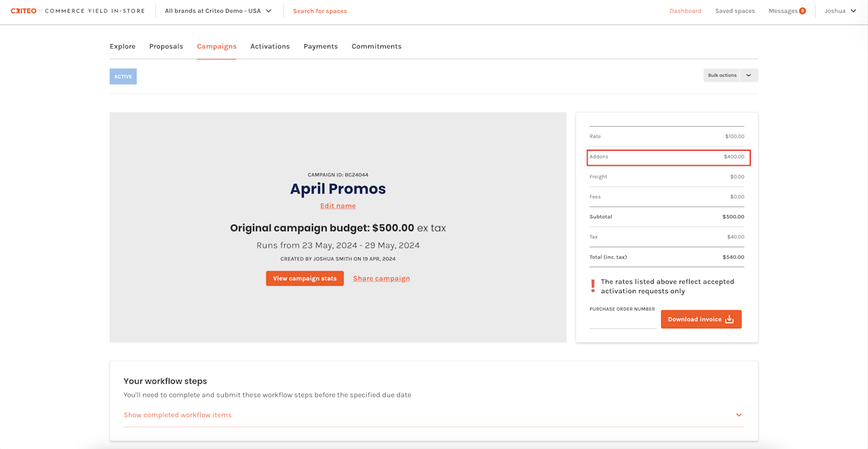Open the Joshua user menu
This screenshot has height=449, width=868.
pos(840,11)
